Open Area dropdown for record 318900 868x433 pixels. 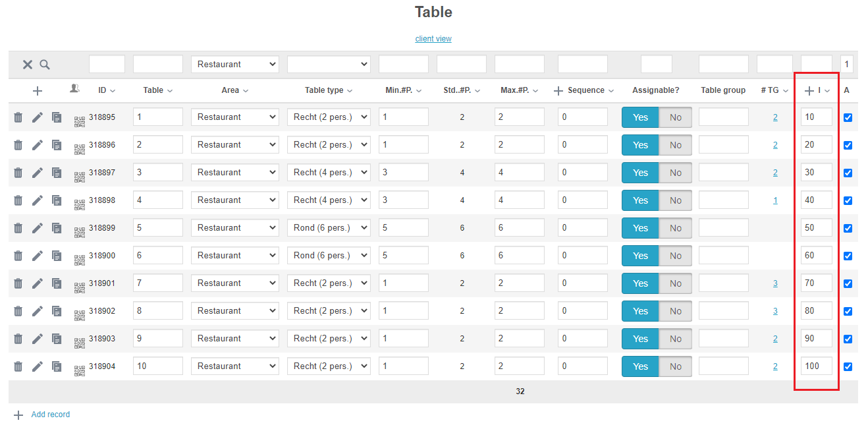pos(235,256)
